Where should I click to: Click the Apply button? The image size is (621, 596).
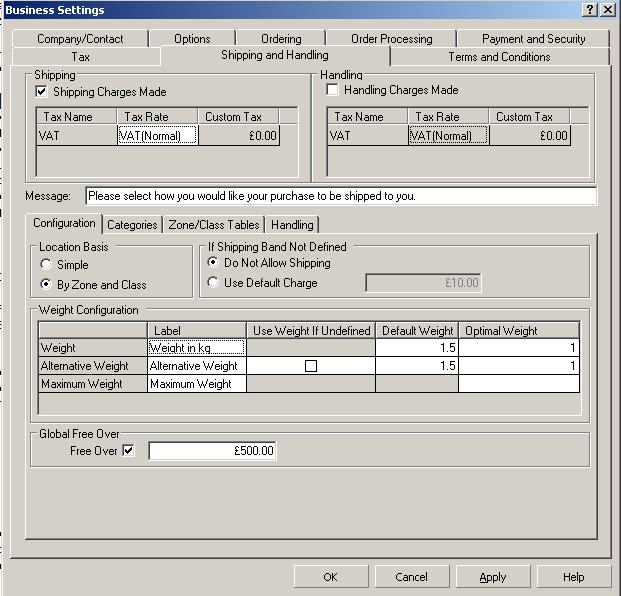(492, 577)
